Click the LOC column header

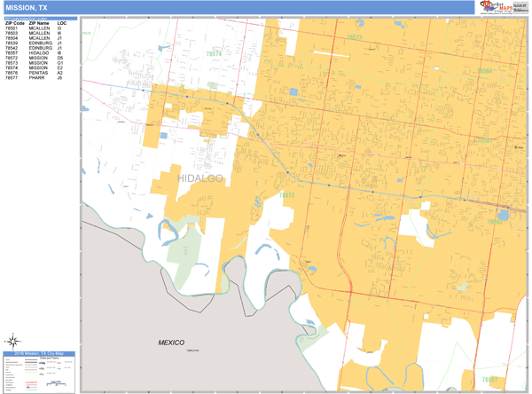pos(61,23)
